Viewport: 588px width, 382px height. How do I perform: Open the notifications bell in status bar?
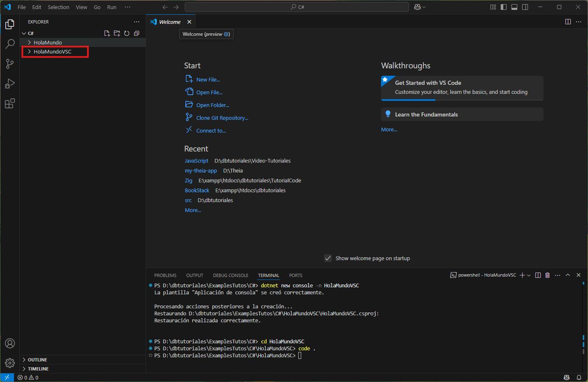pyautogui.click(x=579, y=377)
